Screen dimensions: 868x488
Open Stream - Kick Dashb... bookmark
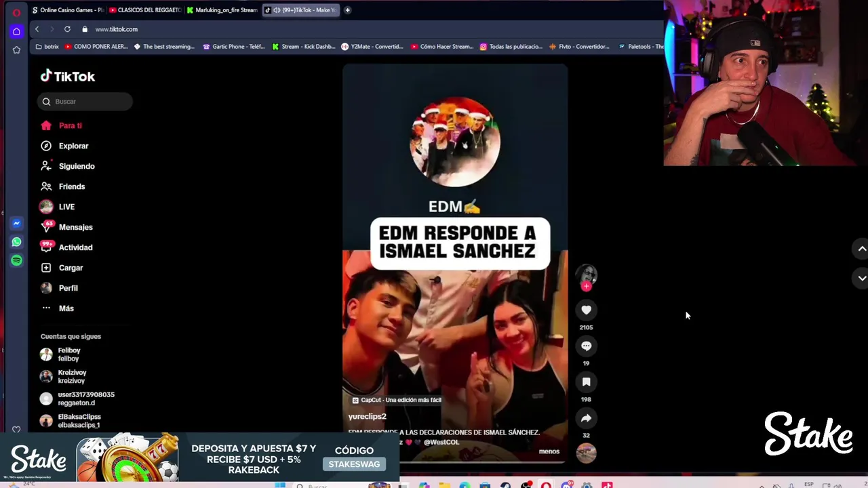click(x=304, y=47)
